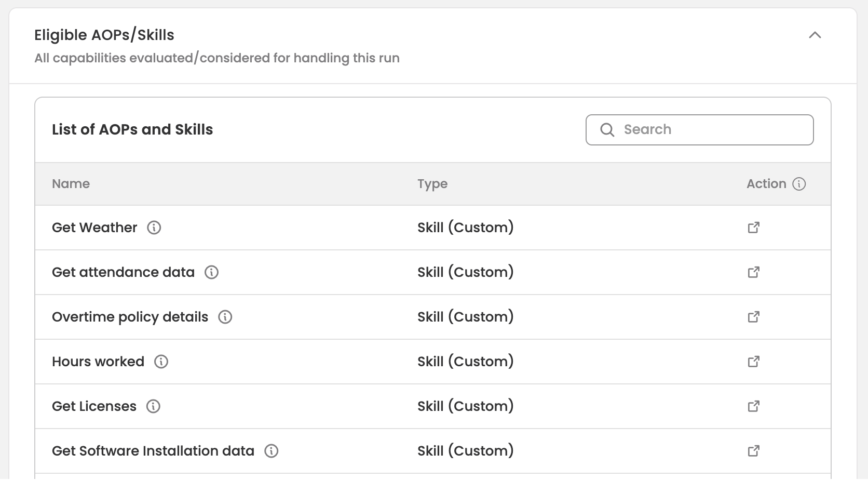
Task: Show info for Action column
Action: [799, 184]
